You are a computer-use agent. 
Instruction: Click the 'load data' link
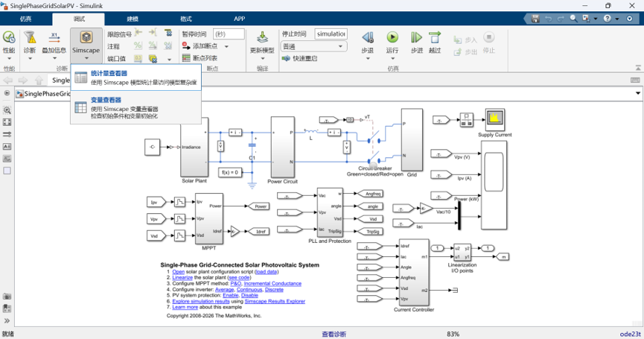266,272
